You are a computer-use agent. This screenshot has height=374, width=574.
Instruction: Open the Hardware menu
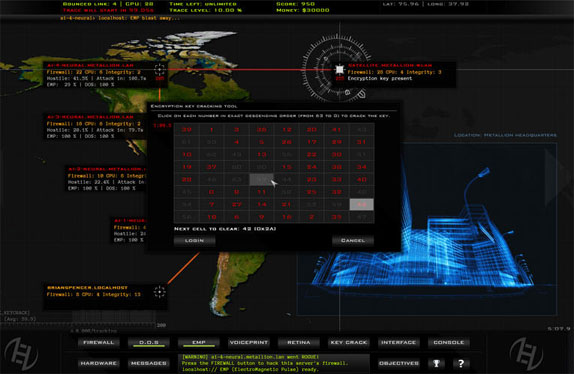[x=98, y=363]
